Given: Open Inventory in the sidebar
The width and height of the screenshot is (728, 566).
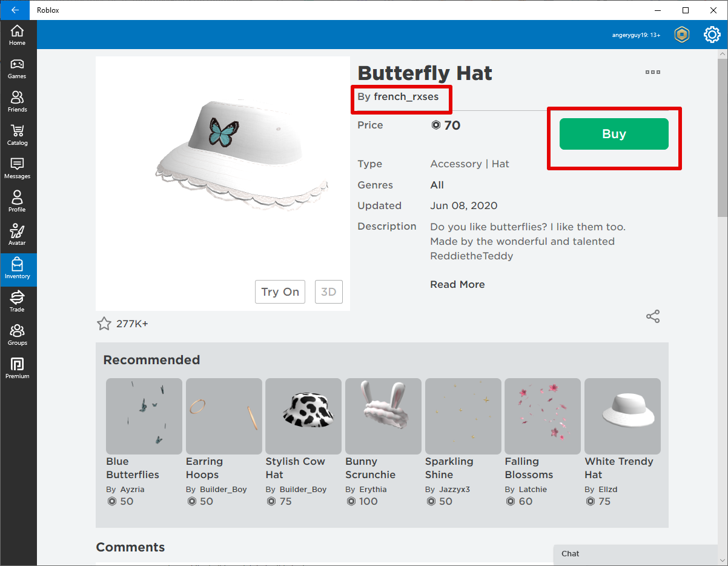Looking at the screenshot, I should pyautogui.click(x=18, y=268).
